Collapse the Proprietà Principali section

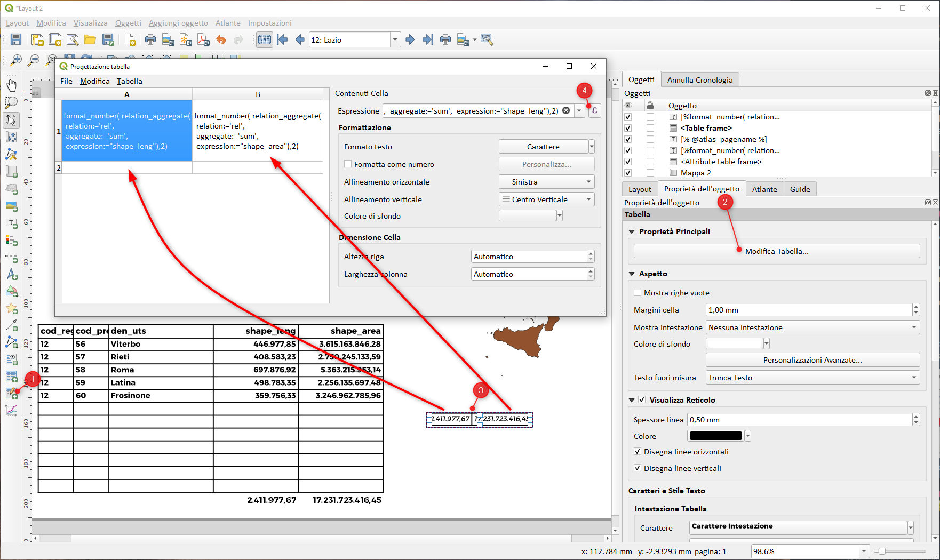(632, 231)
